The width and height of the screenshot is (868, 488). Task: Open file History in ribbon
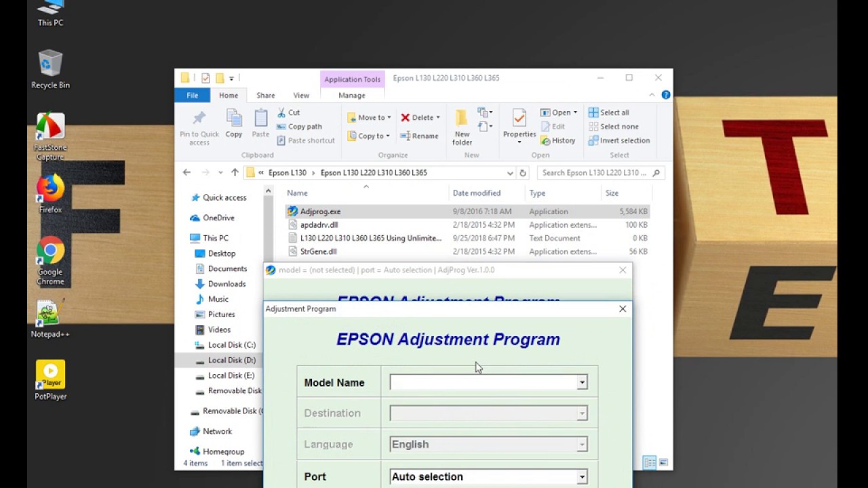pyautogui.click(x=558, y=140)
